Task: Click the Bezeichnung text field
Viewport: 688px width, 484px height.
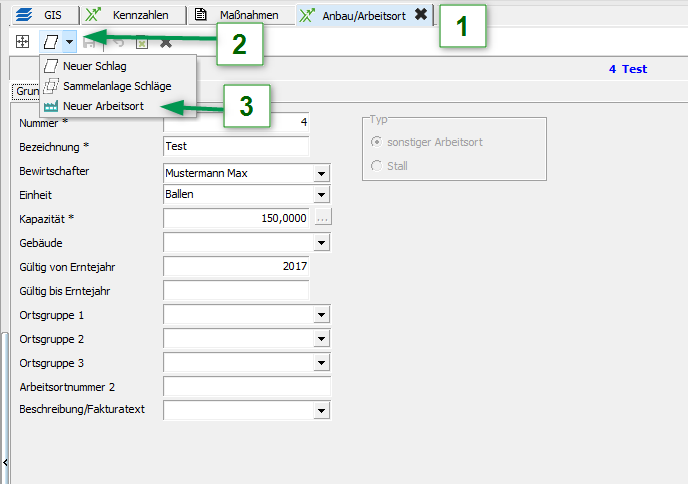Action: coord(236,146)
